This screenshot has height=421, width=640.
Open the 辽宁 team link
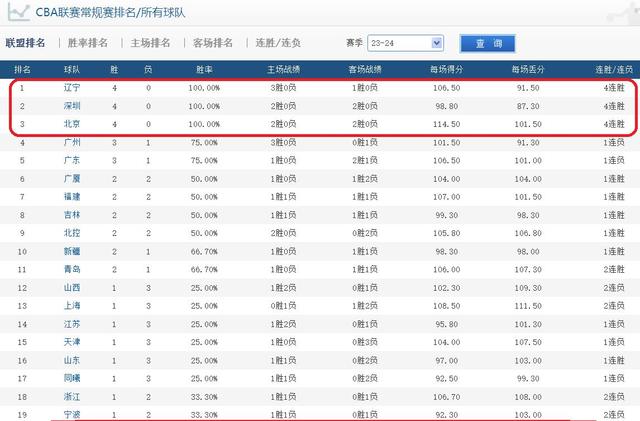72,87
